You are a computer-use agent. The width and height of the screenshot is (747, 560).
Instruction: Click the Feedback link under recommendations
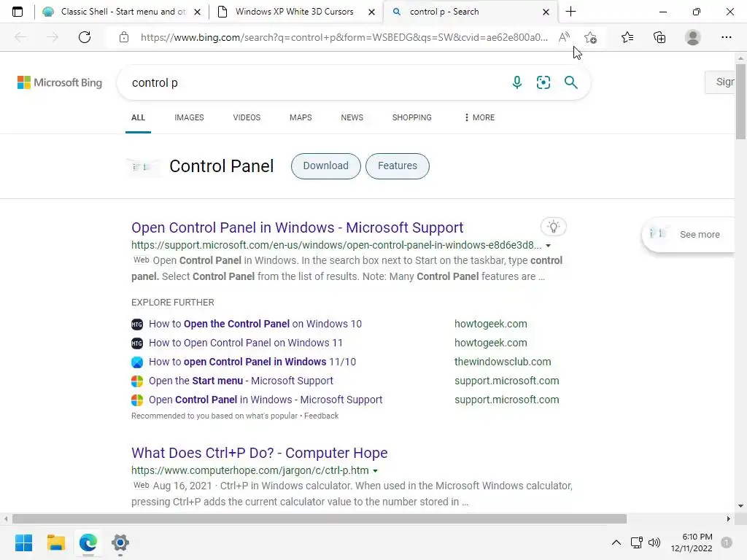322,416
